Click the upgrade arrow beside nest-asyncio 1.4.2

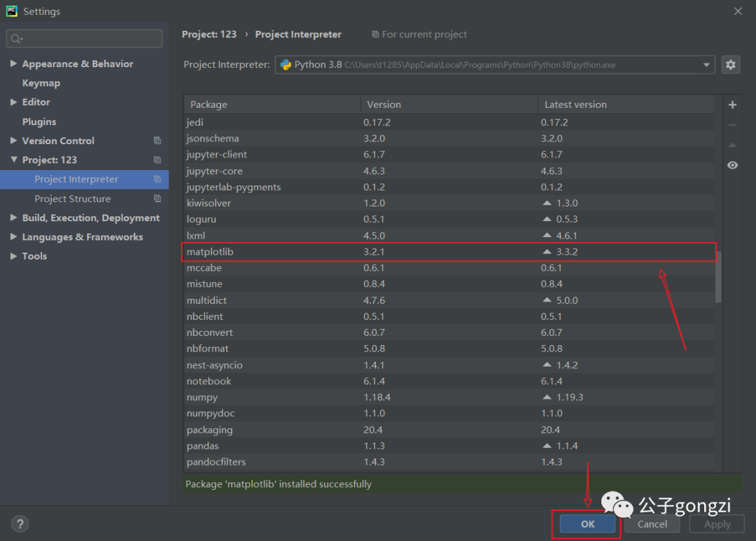(x=547, y=365)
